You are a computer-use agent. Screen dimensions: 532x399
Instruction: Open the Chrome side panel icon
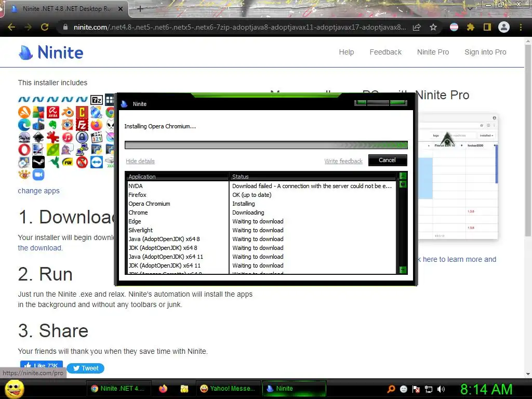[x=487, y=27]
